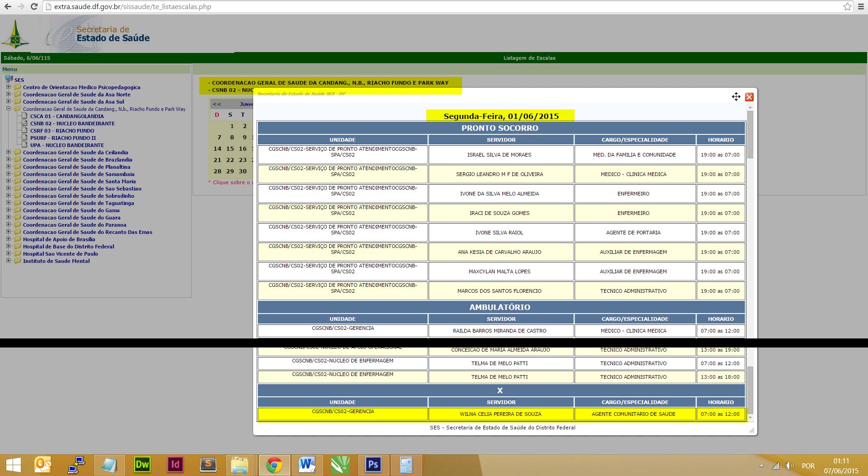Open Photoshop from the taskbar

coord(373,465)
